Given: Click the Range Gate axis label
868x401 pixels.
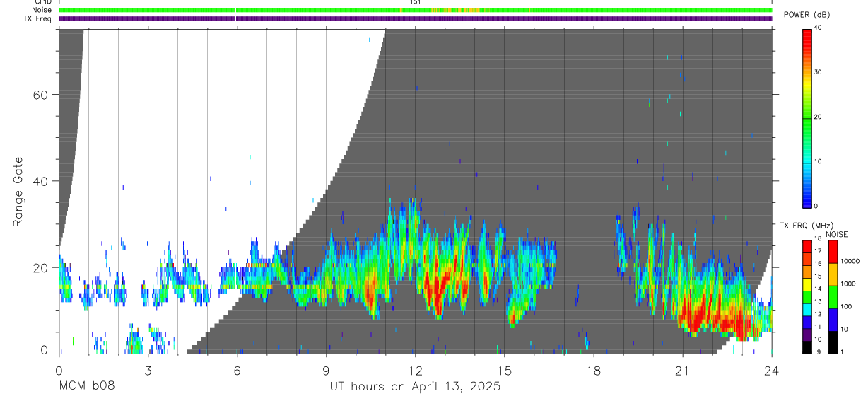Looking at the screenshot, I should click(x=19, y=193).
